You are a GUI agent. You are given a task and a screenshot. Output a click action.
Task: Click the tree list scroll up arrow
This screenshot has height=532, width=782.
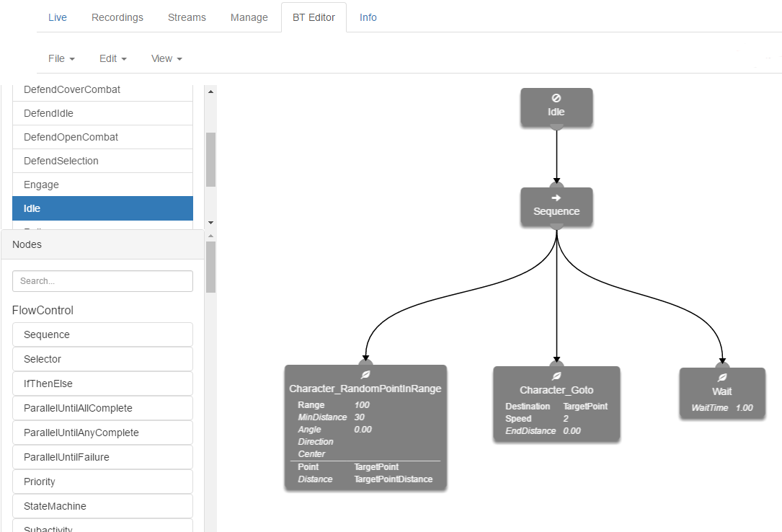pos(210,92)
